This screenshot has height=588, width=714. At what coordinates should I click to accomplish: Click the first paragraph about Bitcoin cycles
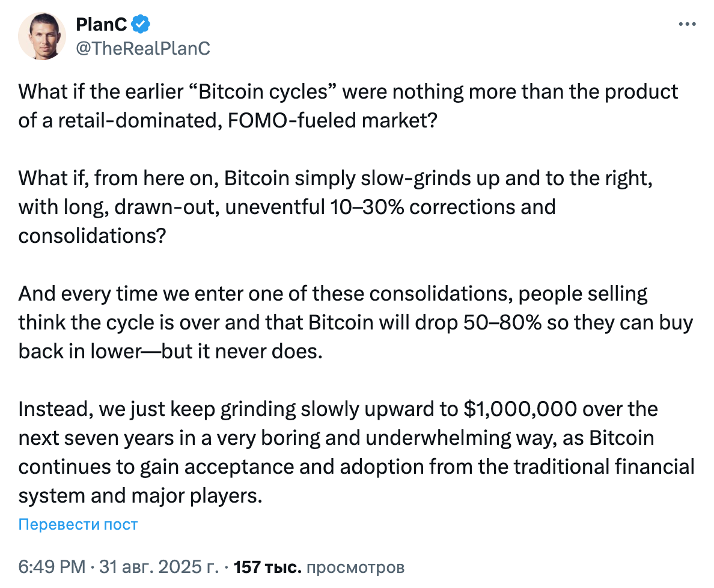click(x=349, y=106)
